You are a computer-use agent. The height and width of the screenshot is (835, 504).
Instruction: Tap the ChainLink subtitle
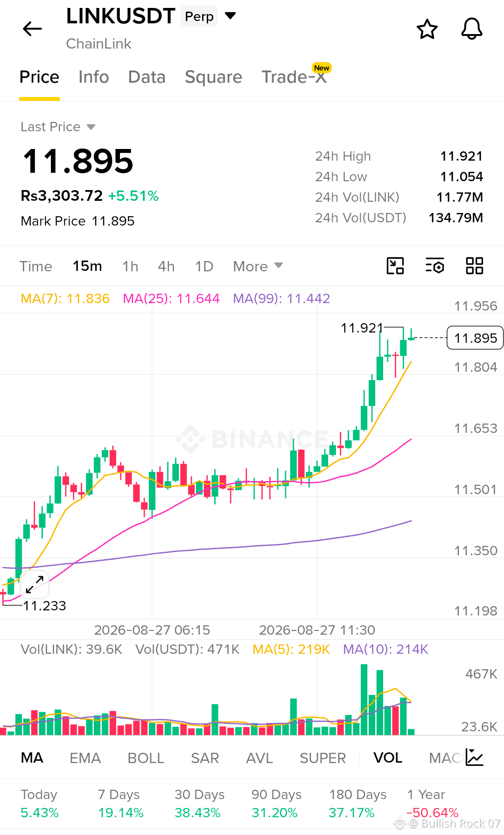pyautogui.click(x=99, y=43)
